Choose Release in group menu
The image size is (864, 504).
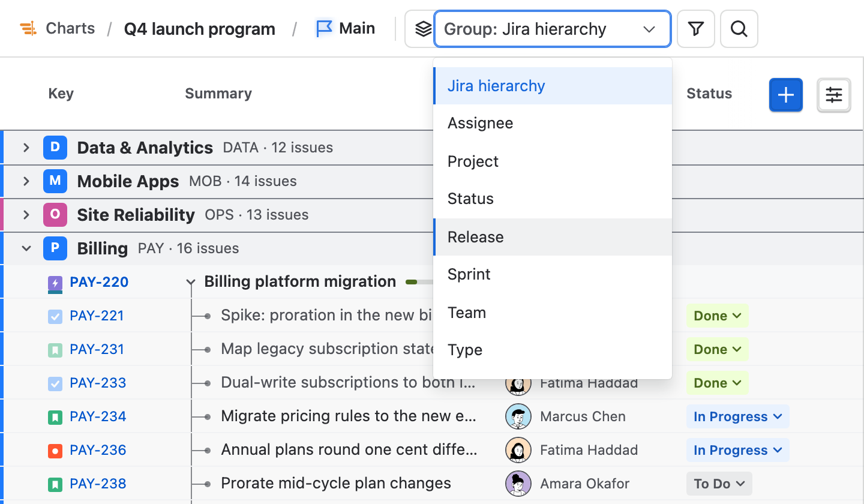click(552, 237)
